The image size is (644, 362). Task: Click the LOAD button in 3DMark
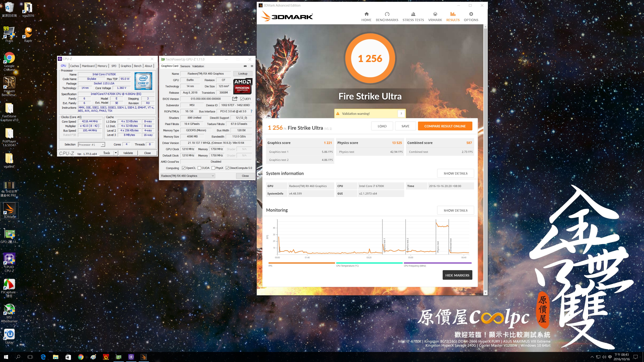tap(382, 126)
